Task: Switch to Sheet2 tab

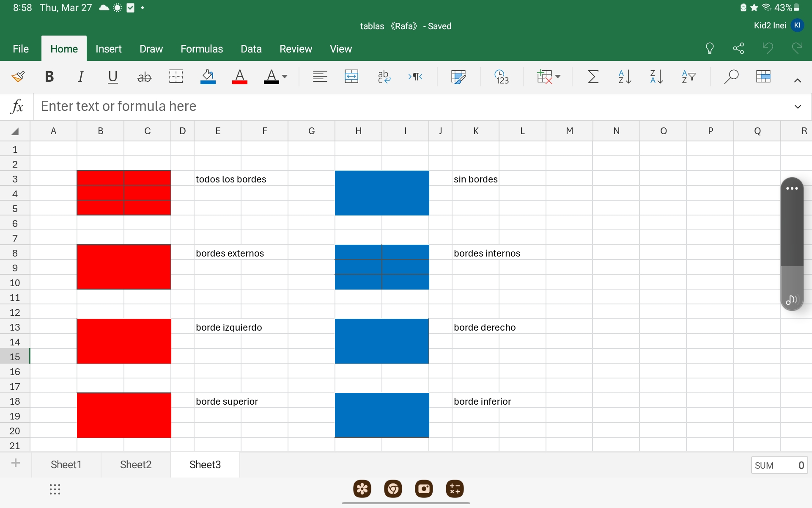Action: point(135,464)
